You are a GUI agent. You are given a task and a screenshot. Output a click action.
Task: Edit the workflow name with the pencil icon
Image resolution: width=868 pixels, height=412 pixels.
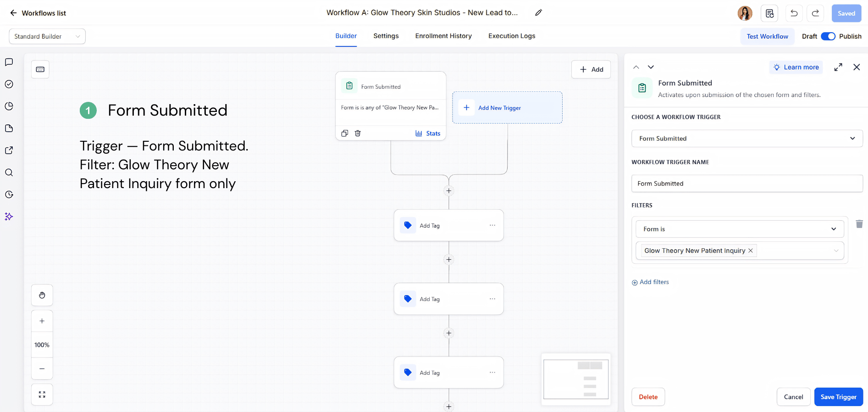pos(538,13)
